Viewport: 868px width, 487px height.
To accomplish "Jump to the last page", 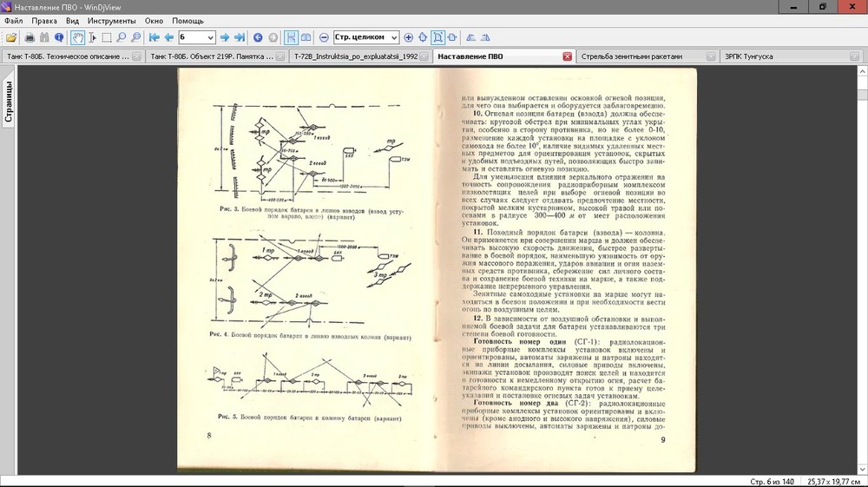I will click(240, 37).
